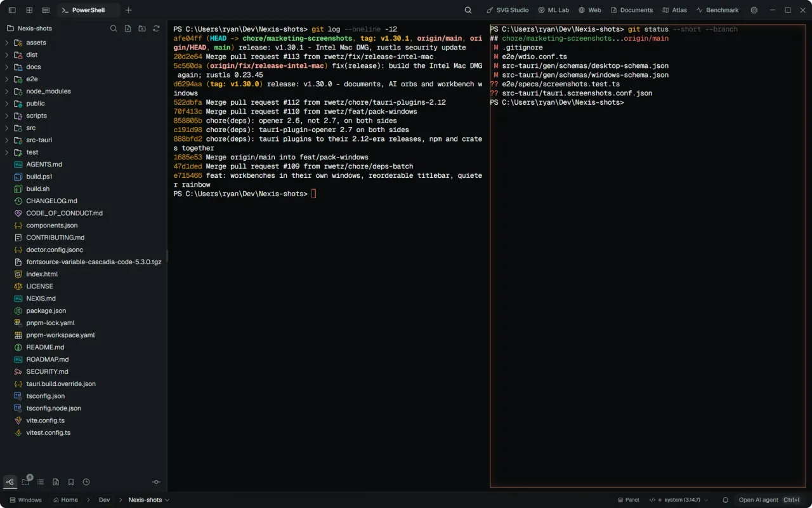Refresh the file explorer tree
The image size is (812, 508).
[156, 29]
